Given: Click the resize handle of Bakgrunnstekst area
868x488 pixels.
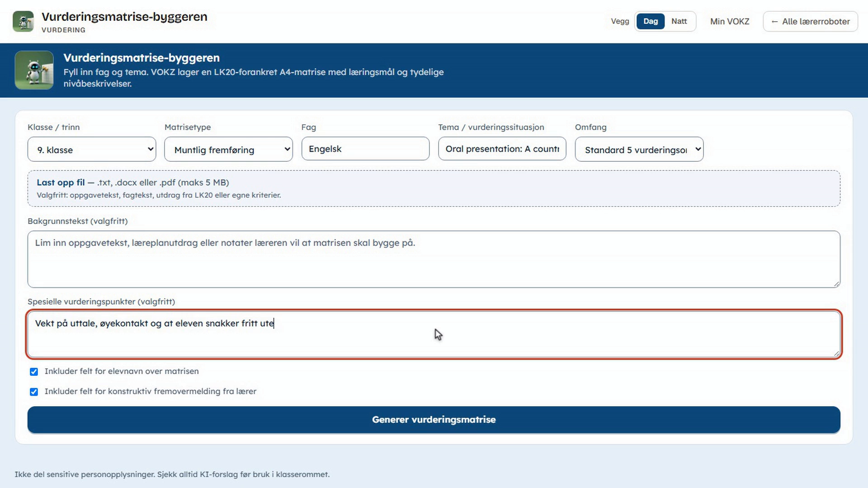Looking at the screenshot, I should tap(836, 284).
